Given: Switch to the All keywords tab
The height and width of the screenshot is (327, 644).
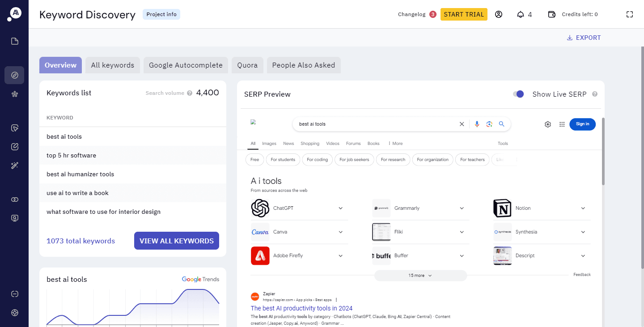Looking at the screenshot, I should 113,65.
